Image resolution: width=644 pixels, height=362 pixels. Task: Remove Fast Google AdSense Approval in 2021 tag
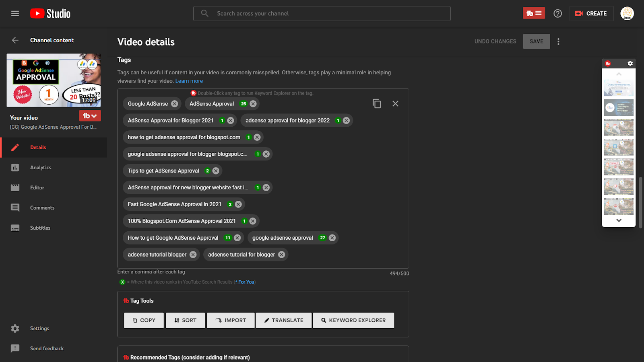(x=238, y=204)
